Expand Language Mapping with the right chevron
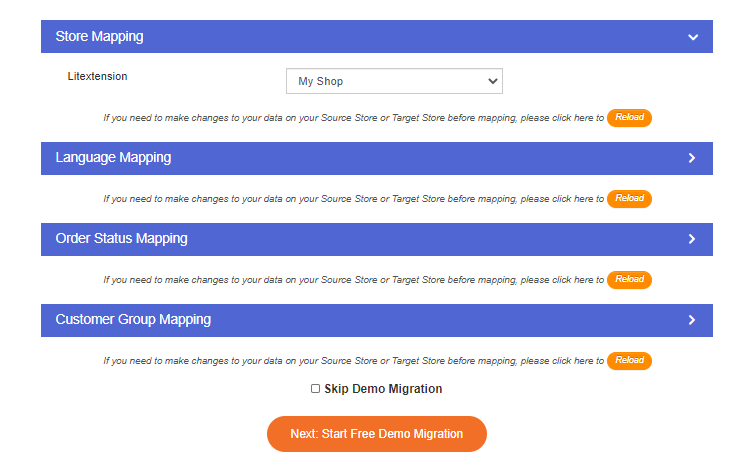This screenshot has height=468, width=749. coord(692,158)
